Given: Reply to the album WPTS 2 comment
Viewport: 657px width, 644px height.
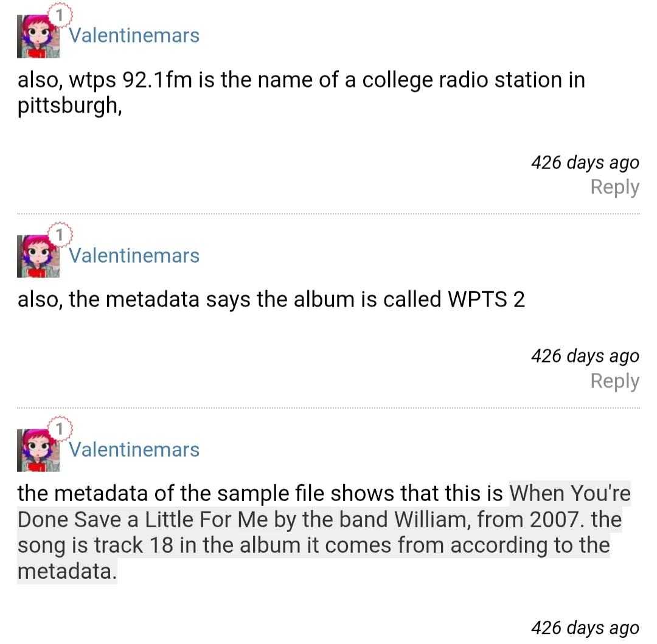Looking at the screenshot, I should [x=614, y=381].
